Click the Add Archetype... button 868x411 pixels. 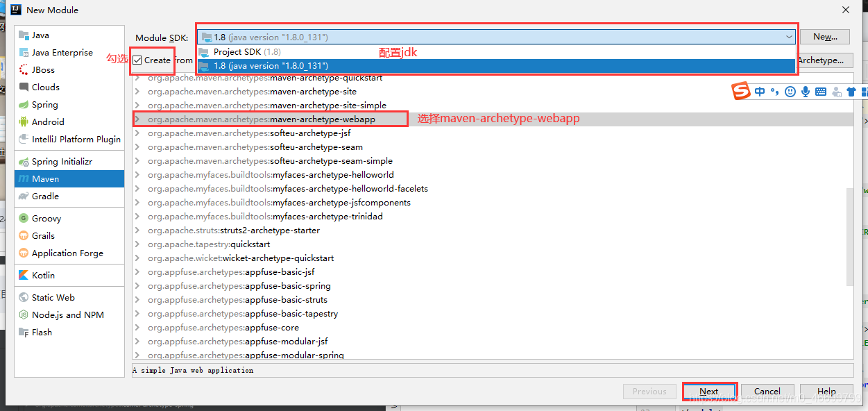pyautogui.click(x=825, y=60)
